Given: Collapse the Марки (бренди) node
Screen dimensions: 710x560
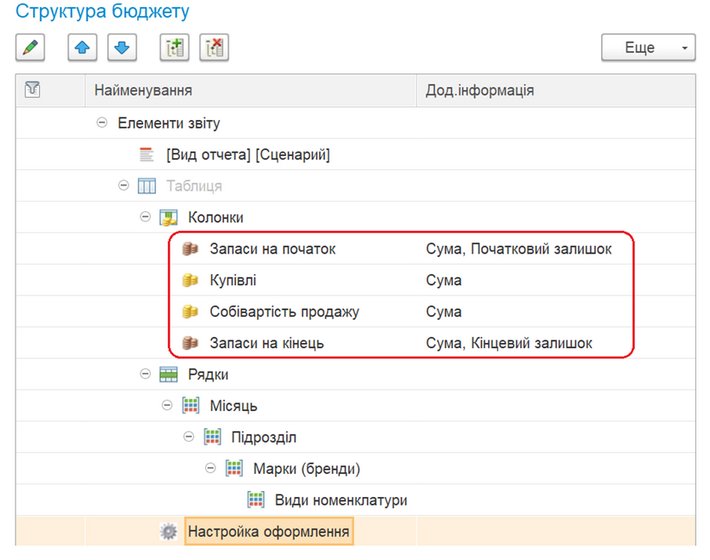Looking at the screenshot, I should tap(210, 468).
